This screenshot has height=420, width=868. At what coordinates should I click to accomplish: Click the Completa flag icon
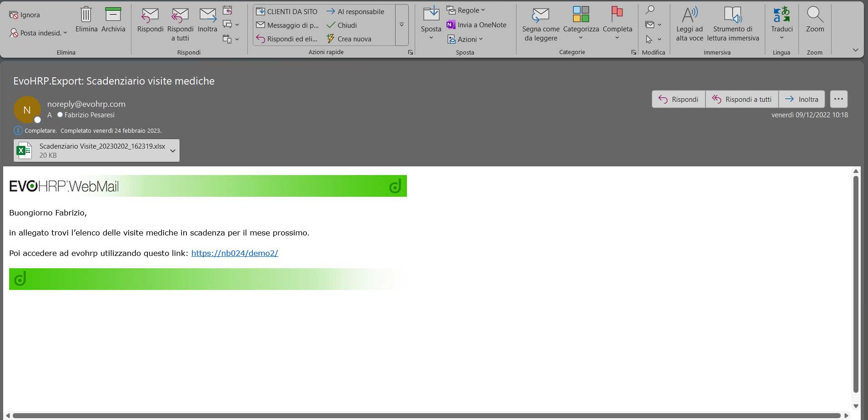[x=617, y=15]
